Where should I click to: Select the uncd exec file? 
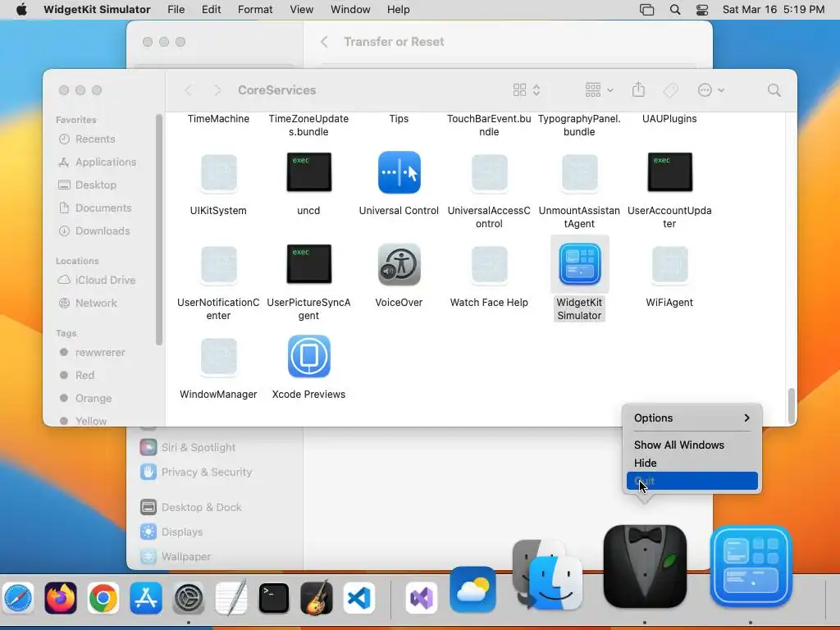[308, 172]
